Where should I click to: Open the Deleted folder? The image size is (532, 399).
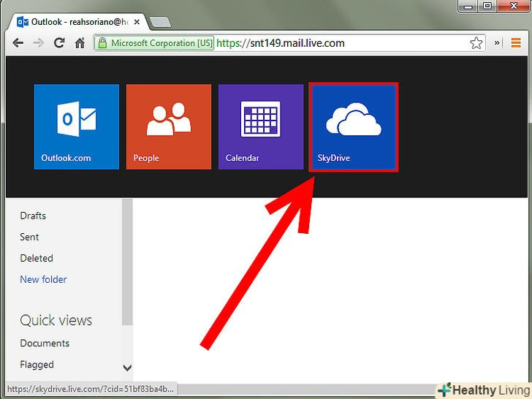click(37, 258)
